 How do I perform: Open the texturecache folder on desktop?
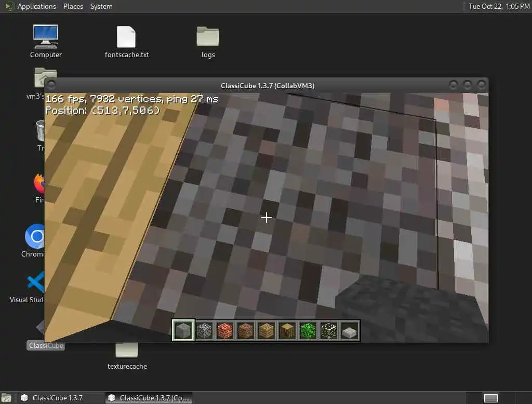pos(127,356)
